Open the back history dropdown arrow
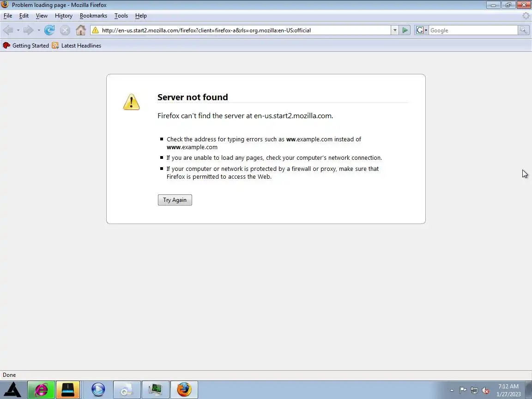The height and width of the screenshot is (399, 532). coord(18,30)
